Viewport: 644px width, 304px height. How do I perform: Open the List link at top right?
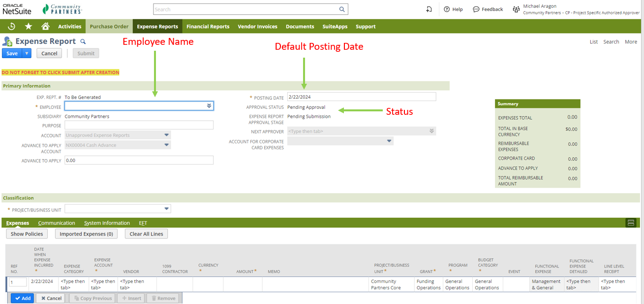[594, 42]
